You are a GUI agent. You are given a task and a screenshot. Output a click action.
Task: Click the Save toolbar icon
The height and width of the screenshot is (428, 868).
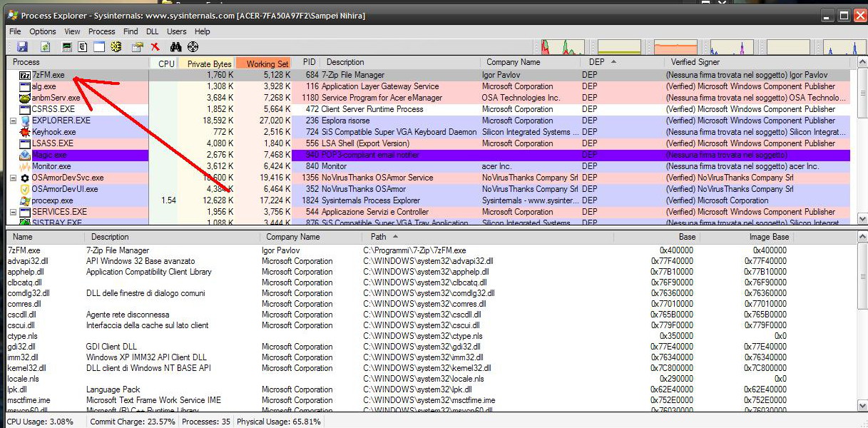tap(23, 47)
